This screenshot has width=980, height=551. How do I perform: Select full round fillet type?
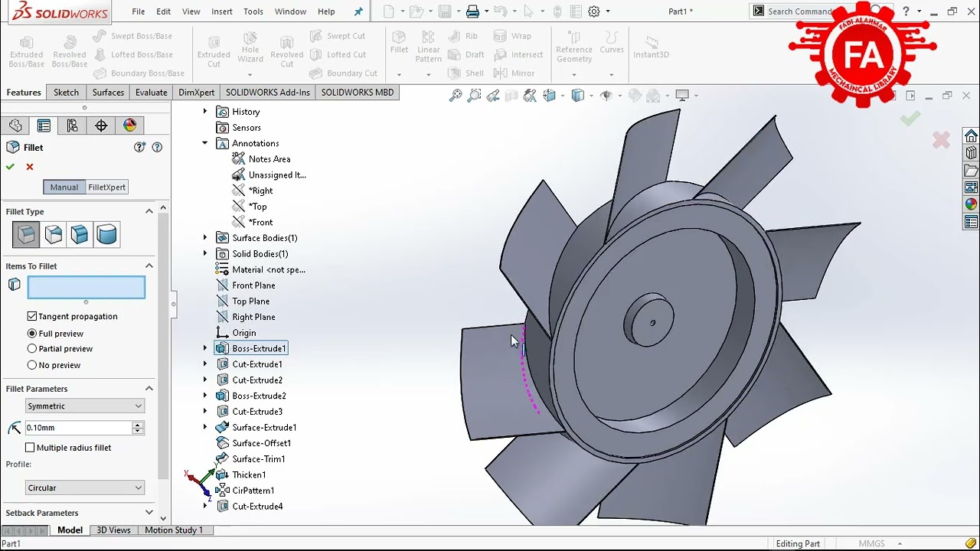(x=106, y=234)
